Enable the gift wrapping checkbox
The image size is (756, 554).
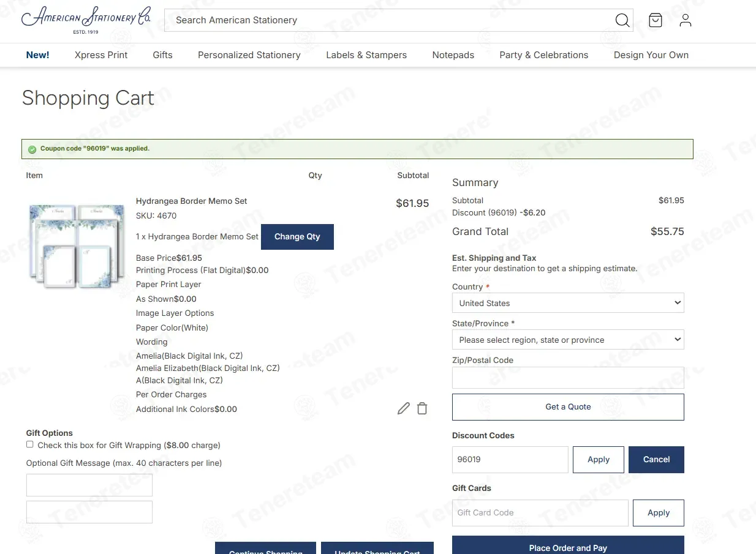click(30, 444)
